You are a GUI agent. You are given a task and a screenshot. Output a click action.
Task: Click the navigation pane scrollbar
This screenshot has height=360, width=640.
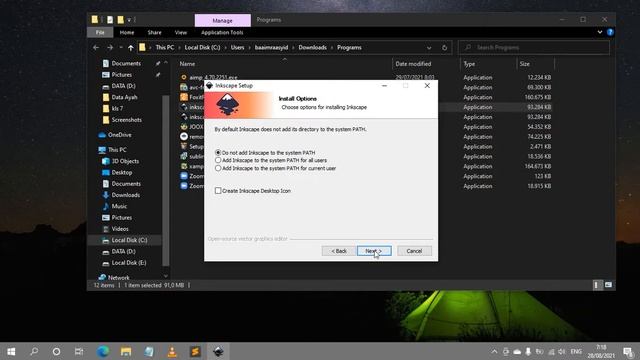click(166, 180)
